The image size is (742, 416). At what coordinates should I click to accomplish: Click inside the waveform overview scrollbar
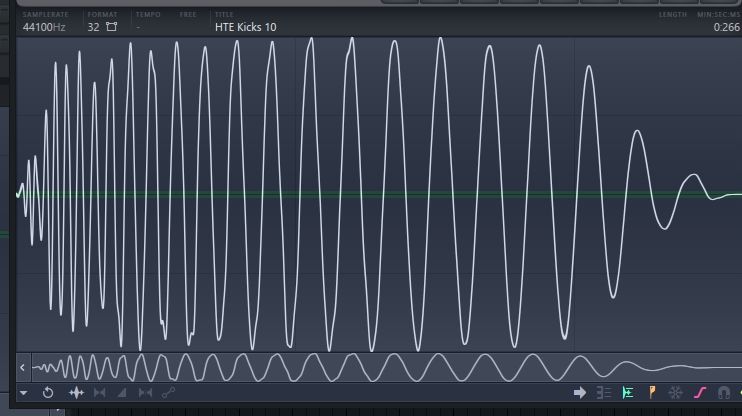click(x=386, y=367)
